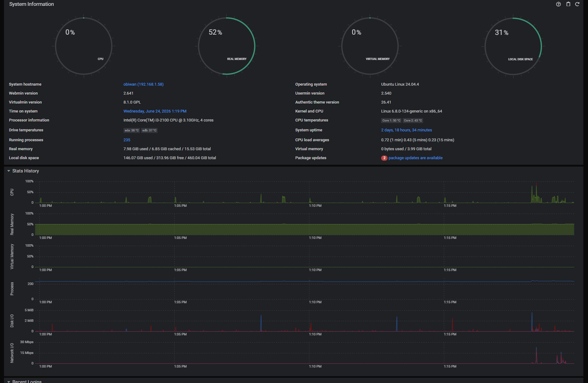Click the system uptime link
The height and width of the screenshot is (383, 588).
click(x=406, y=130)
